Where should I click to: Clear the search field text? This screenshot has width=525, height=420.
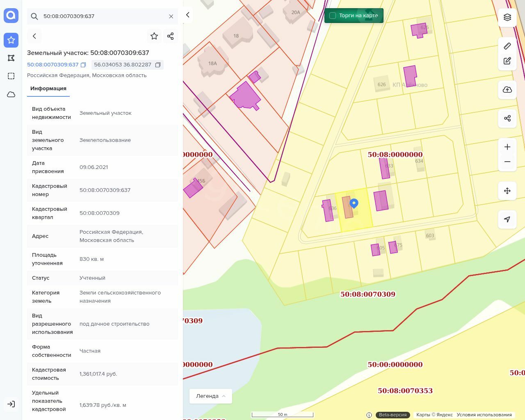(171, 16)
